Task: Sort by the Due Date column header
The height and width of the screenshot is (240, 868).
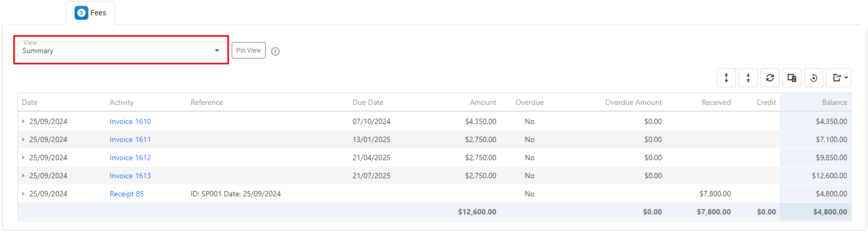Action: coord(367,102)
